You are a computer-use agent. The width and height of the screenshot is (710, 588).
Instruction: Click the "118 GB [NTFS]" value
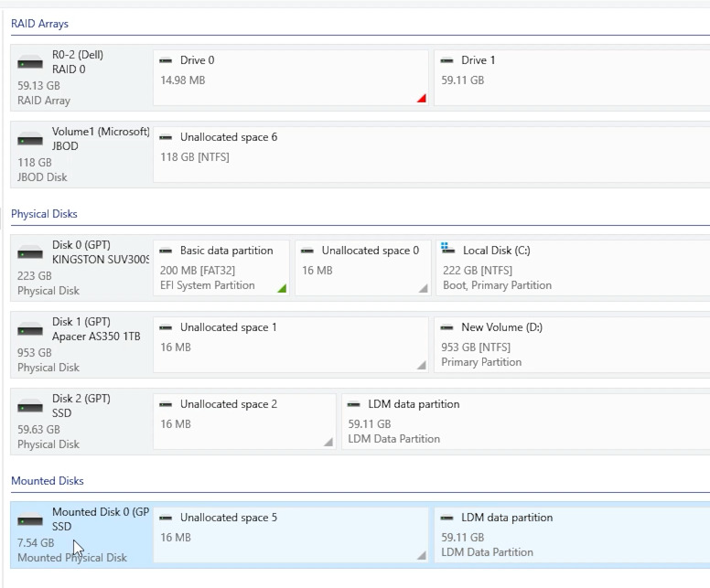click(195, 157)
